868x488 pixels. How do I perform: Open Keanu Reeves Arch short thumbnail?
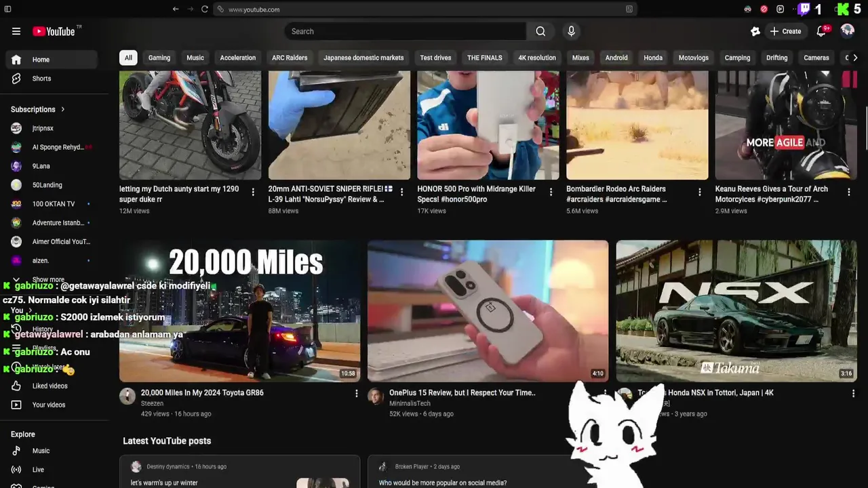click(x=786, y=125)
